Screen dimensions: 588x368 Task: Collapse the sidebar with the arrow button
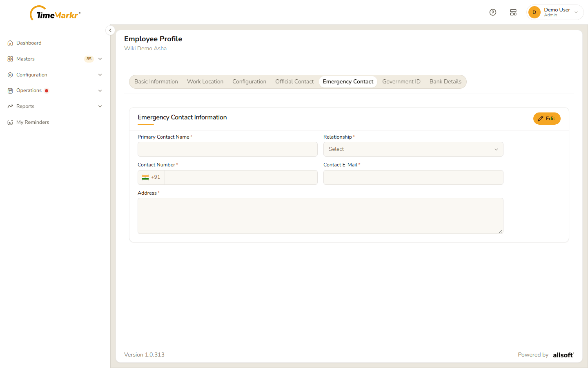(110, 30)
